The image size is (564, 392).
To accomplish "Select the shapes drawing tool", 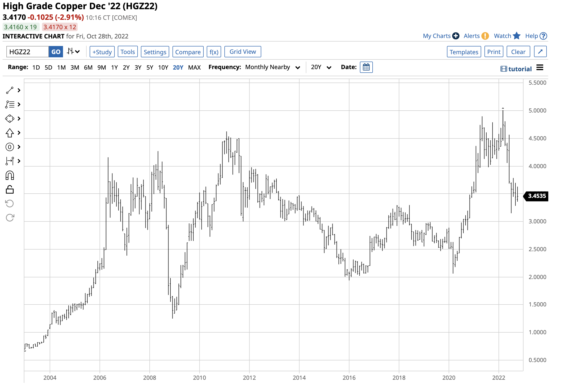I will pyautogui.click(x=10, y=119).
